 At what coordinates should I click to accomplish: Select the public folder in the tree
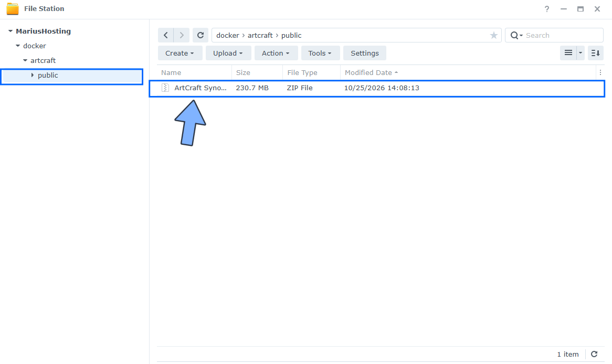(x=48, y=76)
